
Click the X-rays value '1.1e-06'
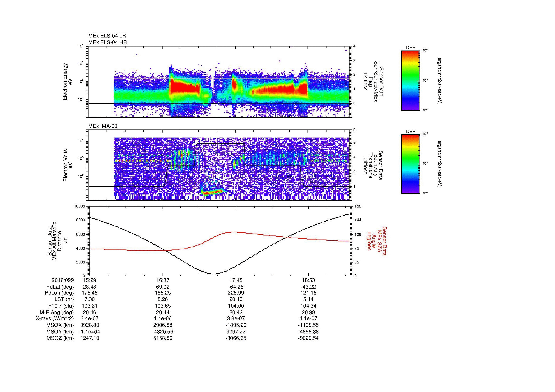163,318
